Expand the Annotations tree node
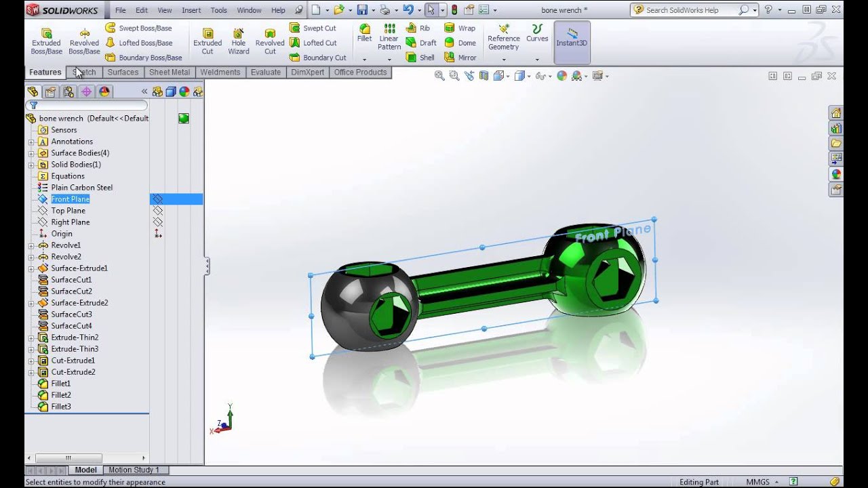868x488 pixels. 31,142
